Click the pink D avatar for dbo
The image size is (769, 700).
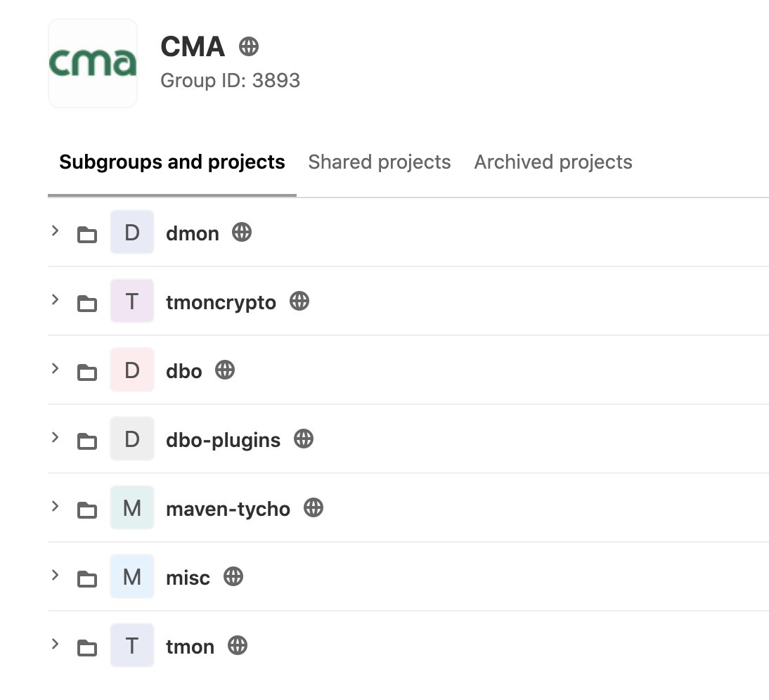click(x=132, y=370)
